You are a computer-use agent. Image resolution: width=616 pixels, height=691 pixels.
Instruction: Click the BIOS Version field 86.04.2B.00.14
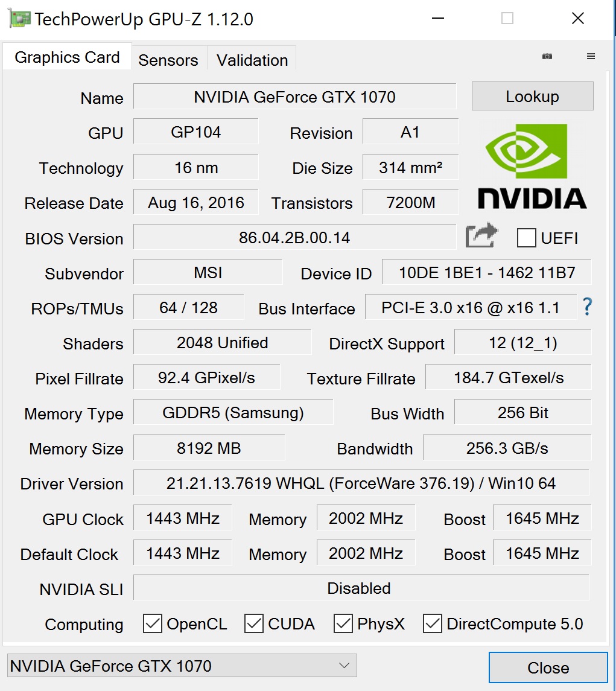(x=295, y=237)
